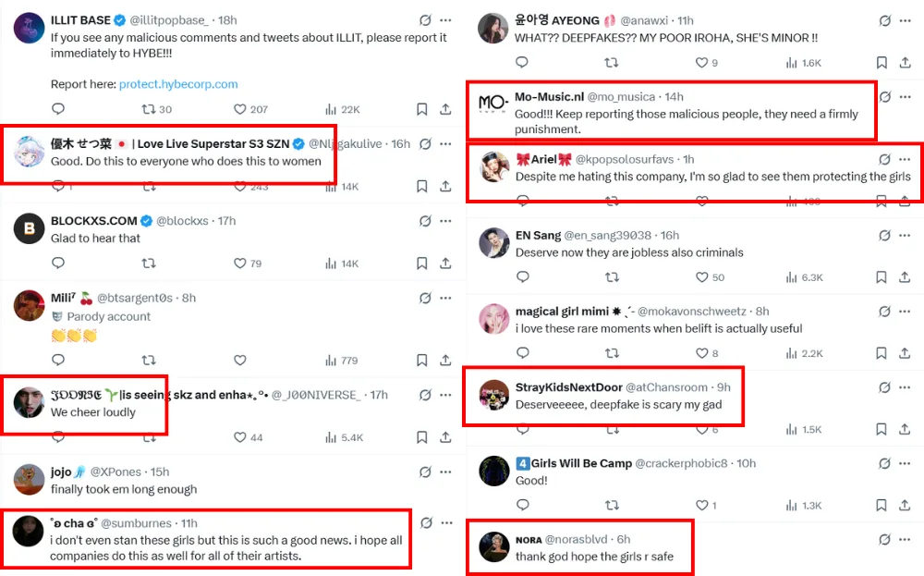Open the Mo-Music.nl profile name
The width and height of the screenshot is (924, 576).
click(x=549, y=97)
